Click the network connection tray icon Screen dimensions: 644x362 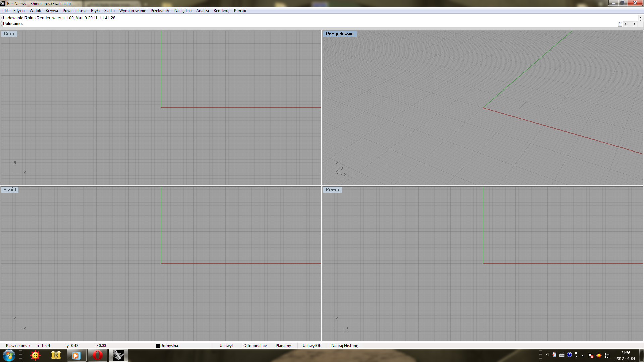tap(607, 356)
